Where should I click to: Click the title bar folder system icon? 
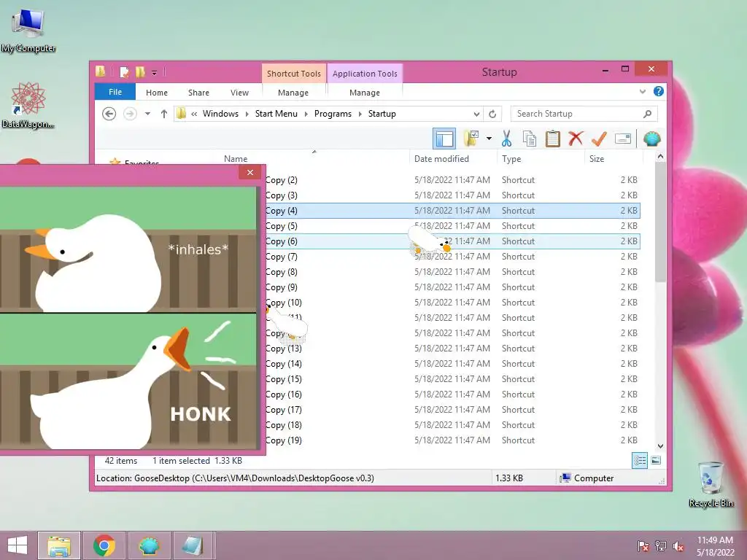coord(101,72)
